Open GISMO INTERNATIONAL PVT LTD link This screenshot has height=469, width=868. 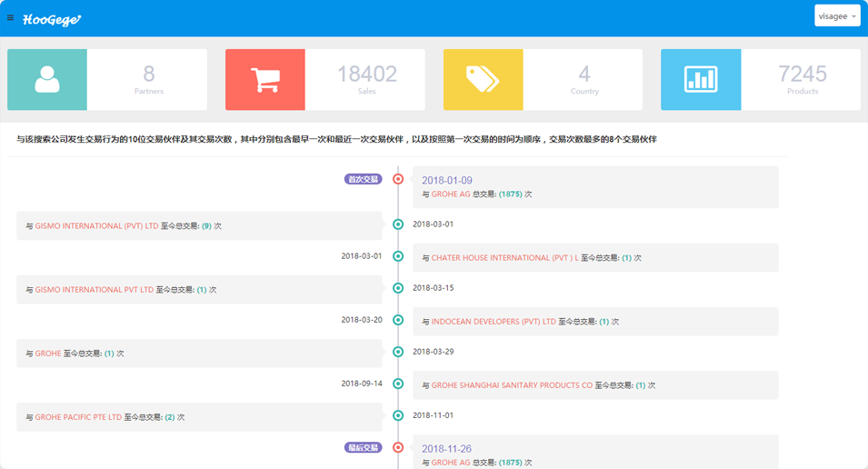coord(95,290)
